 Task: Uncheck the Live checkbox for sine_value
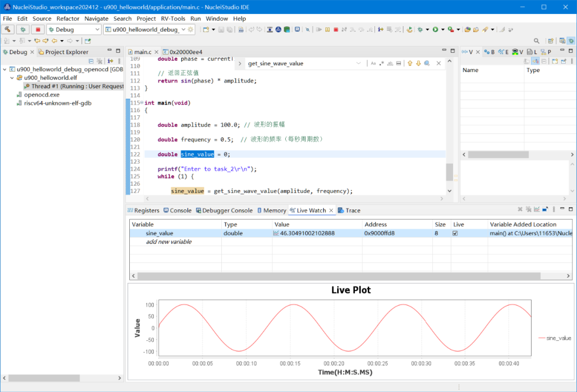click(455, 233)
